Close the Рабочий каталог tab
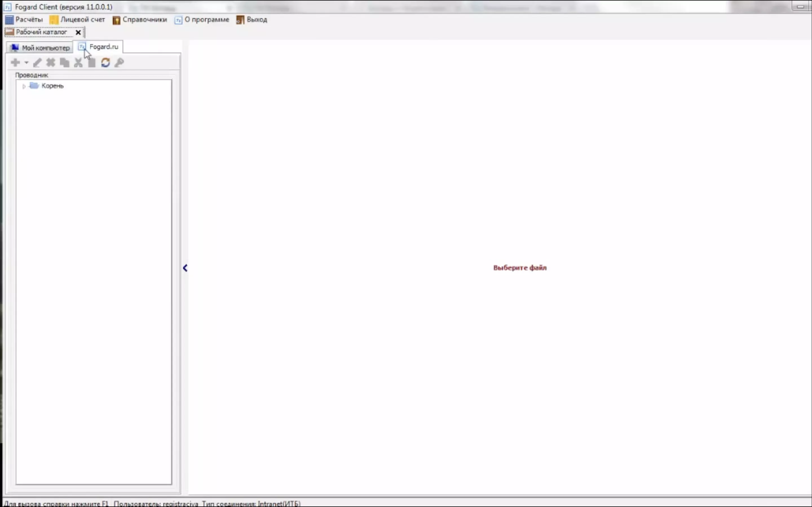Screen dimensions: 812x507 78,32
